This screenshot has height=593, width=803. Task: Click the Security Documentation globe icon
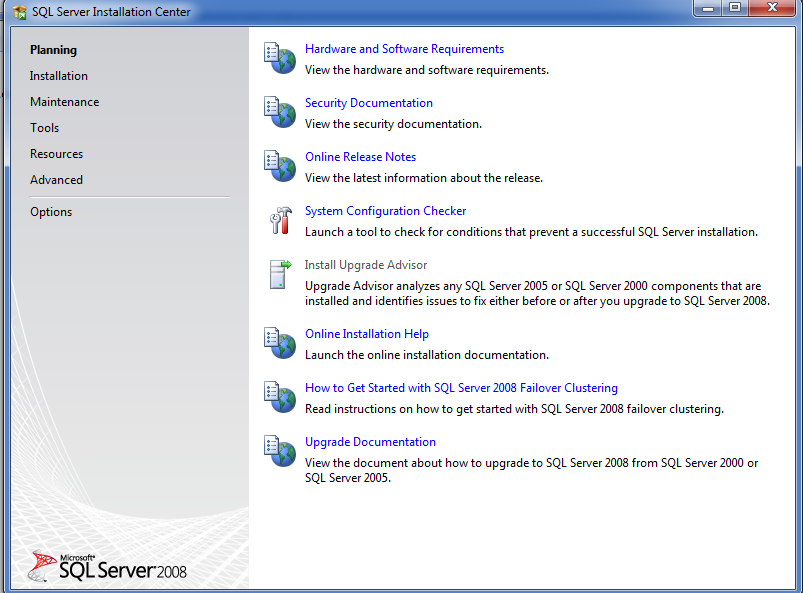(x=280, y=112)
